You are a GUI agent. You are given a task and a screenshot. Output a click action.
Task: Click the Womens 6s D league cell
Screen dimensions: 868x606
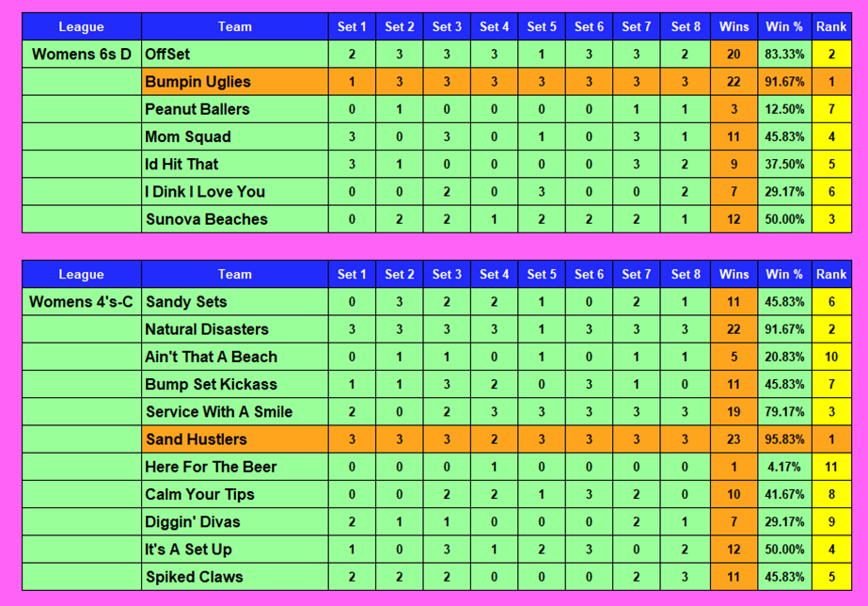tap(82, 55)
